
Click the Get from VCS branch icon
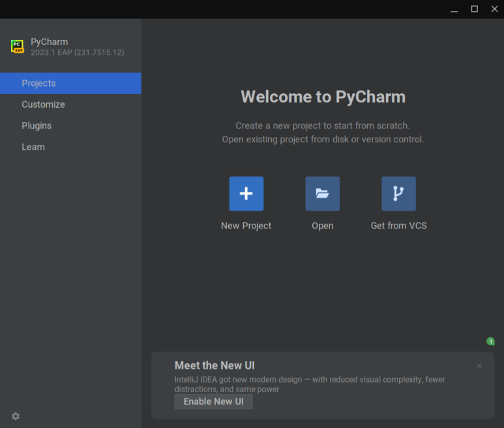point(398,194)
